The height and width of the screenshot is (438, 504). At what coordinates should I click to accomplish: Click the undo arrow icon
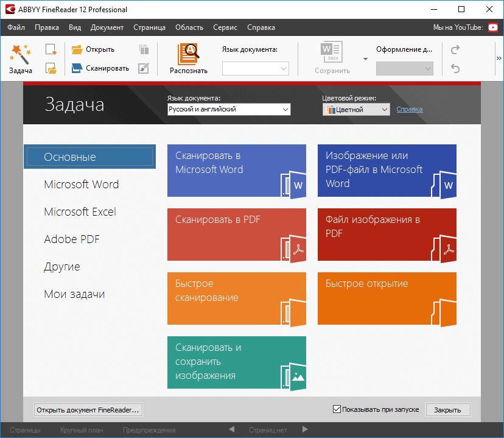(x=455, y=68)
